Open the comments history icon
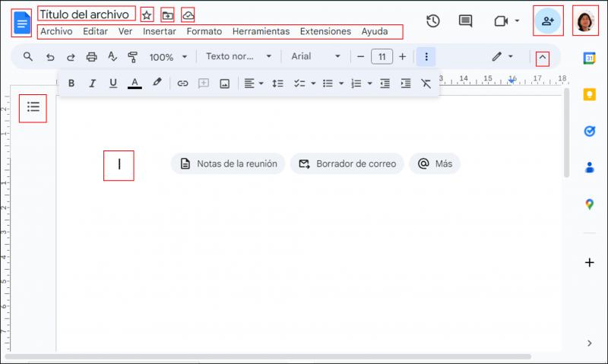This screenshot has height=364, width=608. (x=465, y=21)
